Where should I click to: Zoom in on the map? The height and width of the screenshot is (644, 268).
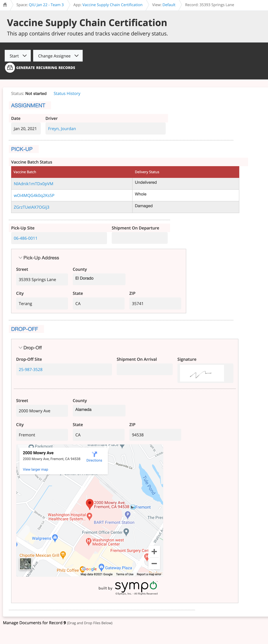(154, 552)
